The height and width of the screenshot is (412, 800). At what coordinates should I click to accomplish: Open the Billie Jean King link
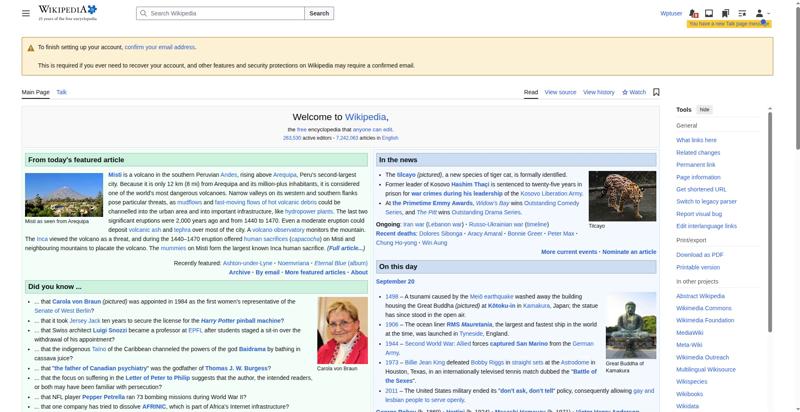click(x=424, y=363)
